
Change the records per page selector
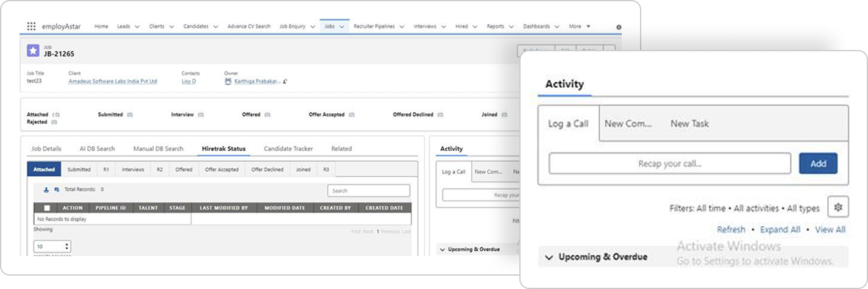click(52, 246)
